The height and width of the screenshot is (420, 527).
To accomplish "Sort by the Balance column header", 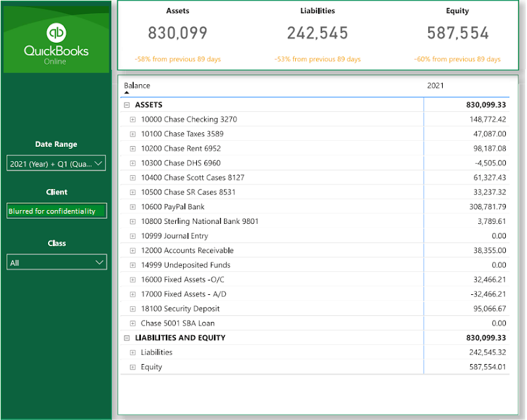I will tap(137, 86).
